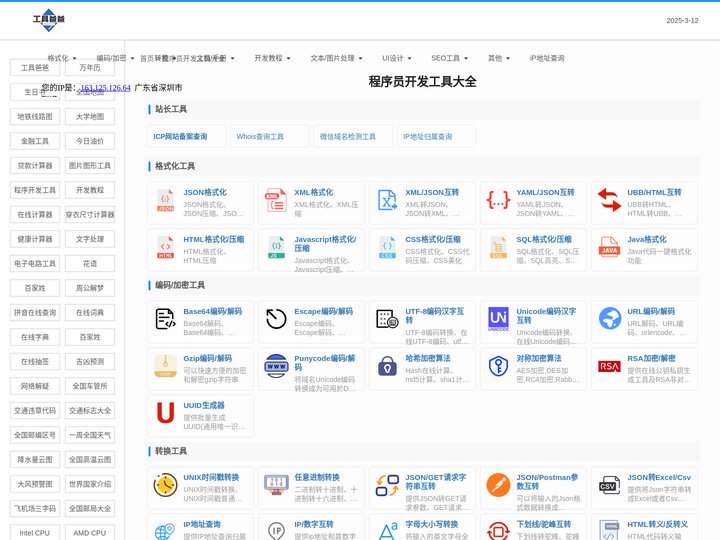Screen dimensions: 720x540
Task: Open IP地址归属查询 link
Action: click(x=436, y=136)
